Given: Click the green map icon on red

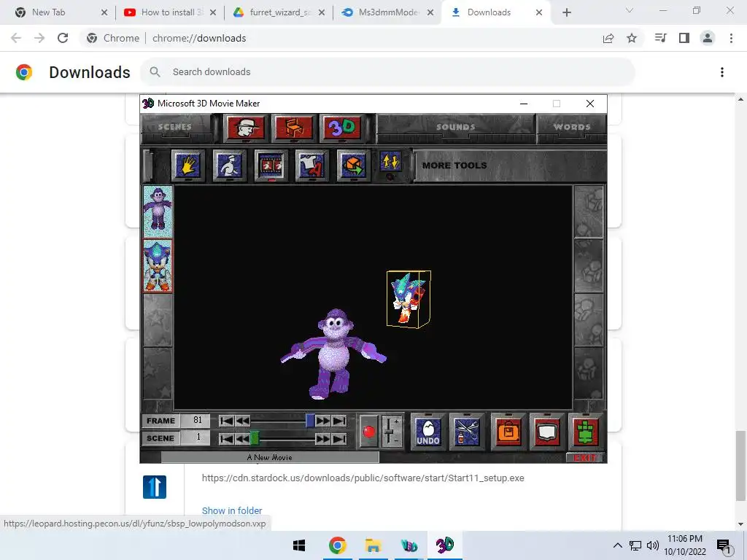Looking at the screenshot, I should (585, 432).
